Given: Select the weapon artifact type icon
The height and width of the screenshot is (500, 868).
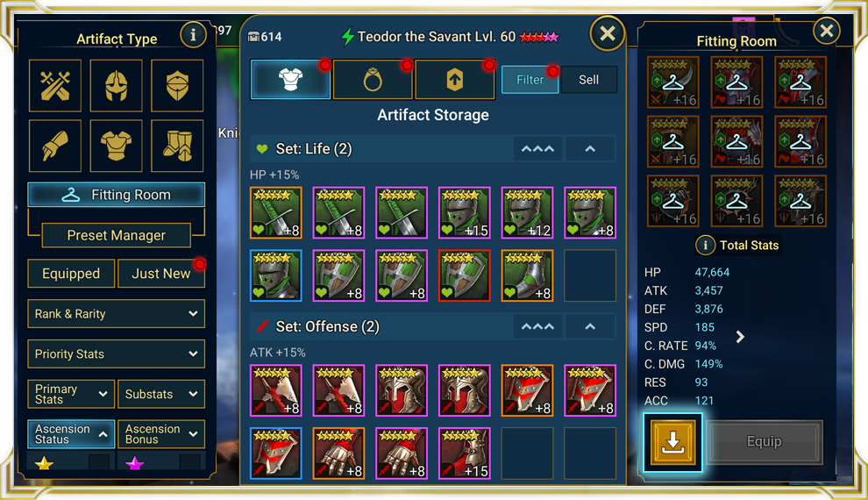Looking at the screenshot, I should (55, 86).
